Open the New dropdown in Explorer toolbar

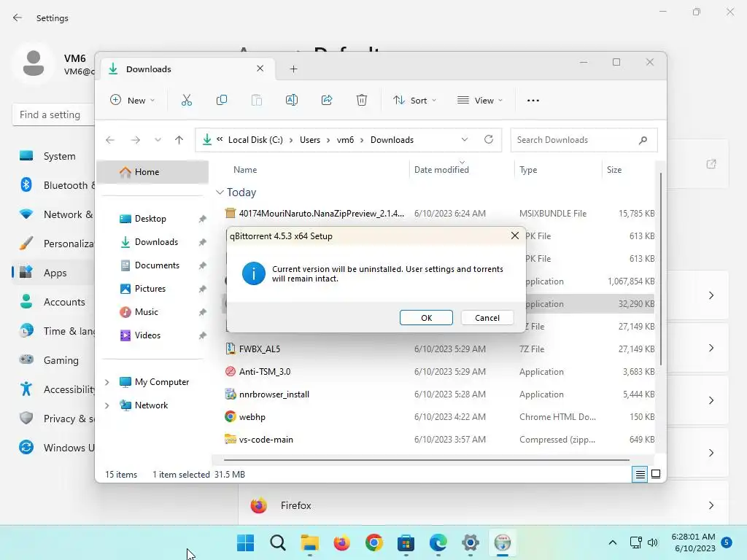tap(133, 101)
